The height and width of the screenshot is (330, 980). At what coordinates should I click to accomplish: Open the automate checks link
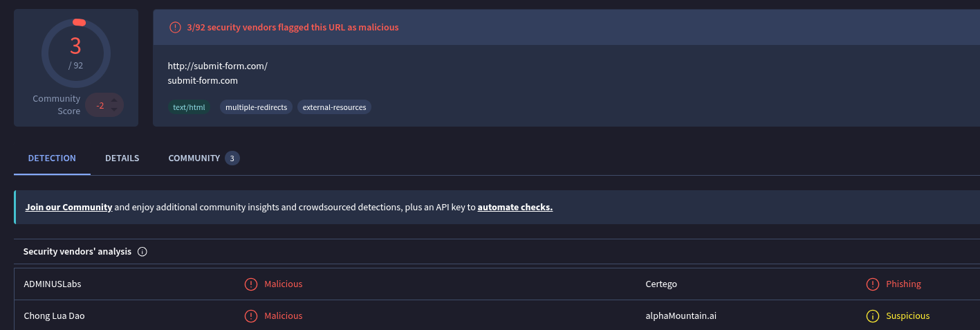click(x=515, y=207)
